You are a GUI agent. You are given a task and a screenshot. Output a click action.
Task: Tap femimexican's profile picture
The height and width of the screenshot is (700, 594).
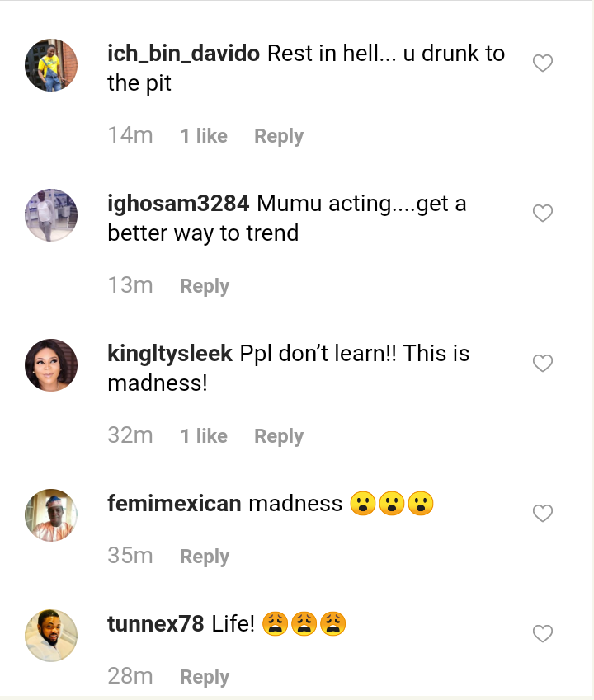click(x=51, y=515)
